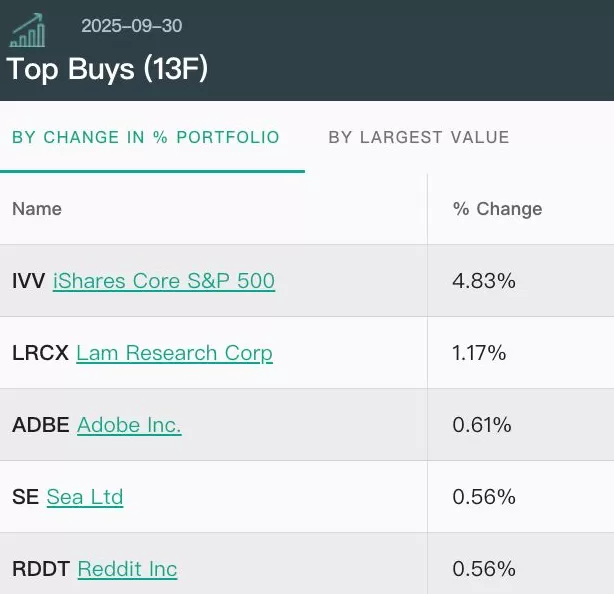Select Adobe's 0.61% change value
Viewport: 614px width, 594px height.
click(482, 425)
